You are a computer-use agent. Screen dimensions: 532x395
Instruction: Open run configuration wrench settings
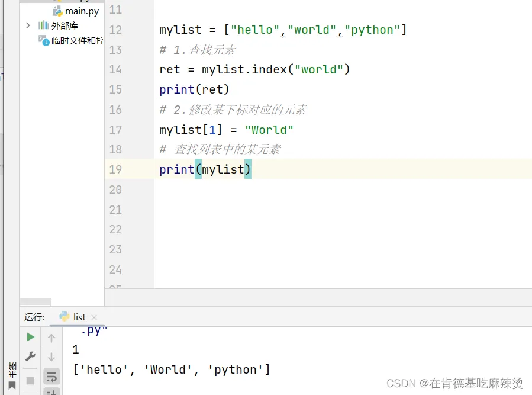pyautogui.click(x=30, y=357)
